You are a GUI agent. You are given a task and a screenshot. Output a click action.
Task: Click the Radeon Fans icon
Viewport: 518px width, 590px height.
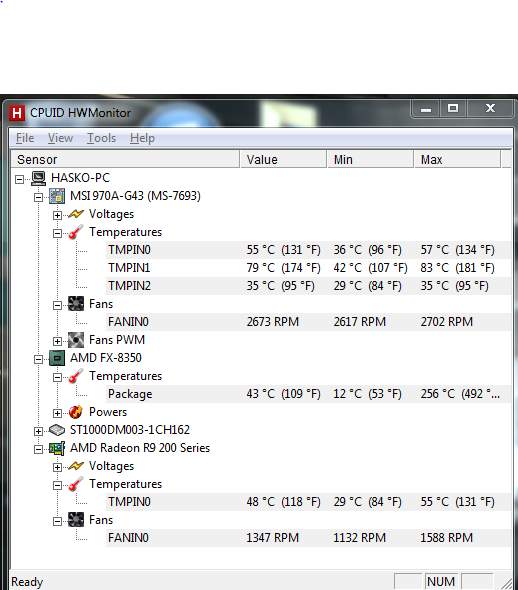(x=76, y=520)
